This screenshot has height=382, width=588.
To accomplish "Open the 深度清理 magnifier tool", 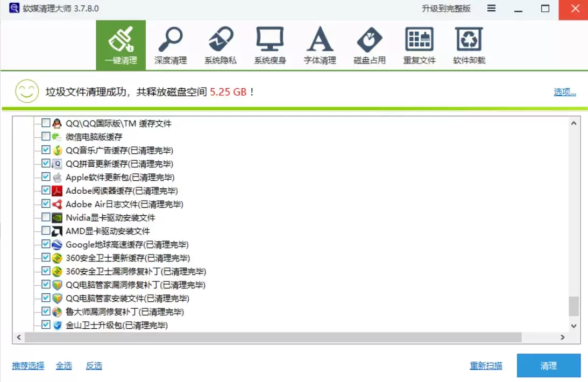I will click(171, 45).
